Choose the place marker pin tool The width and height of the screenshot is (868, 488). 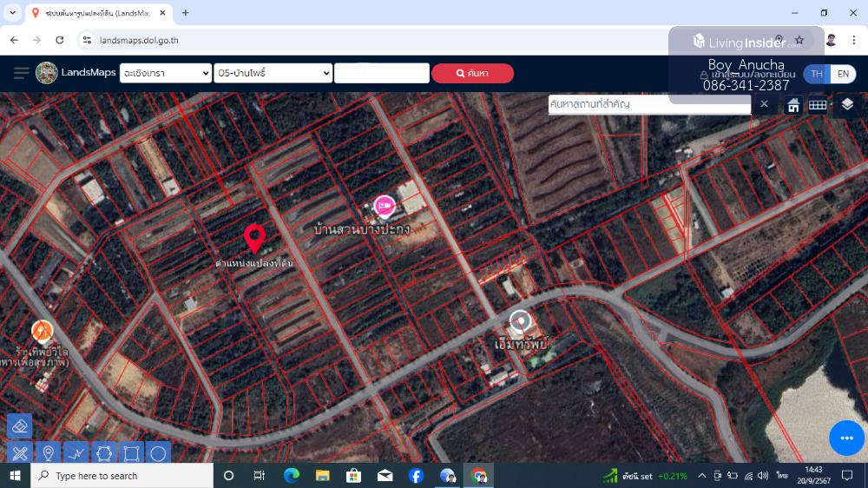point(48,453)
